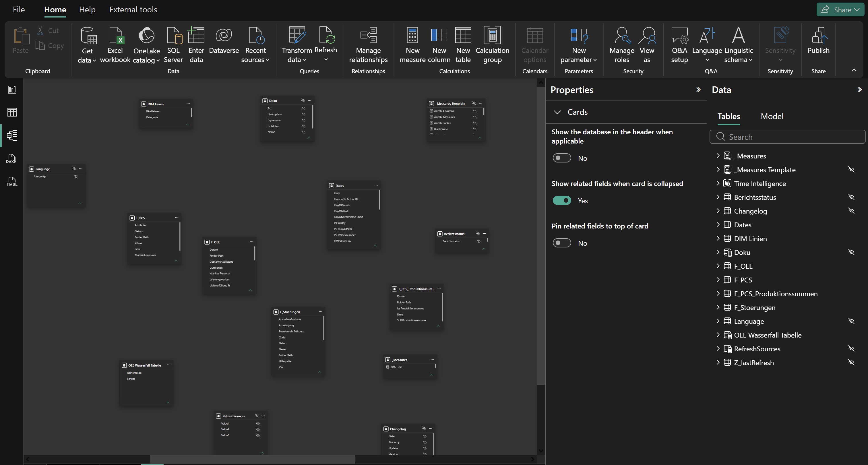868x465 pixels.
Task: Open the Linguistic schema menu
Action: (739, 45)
